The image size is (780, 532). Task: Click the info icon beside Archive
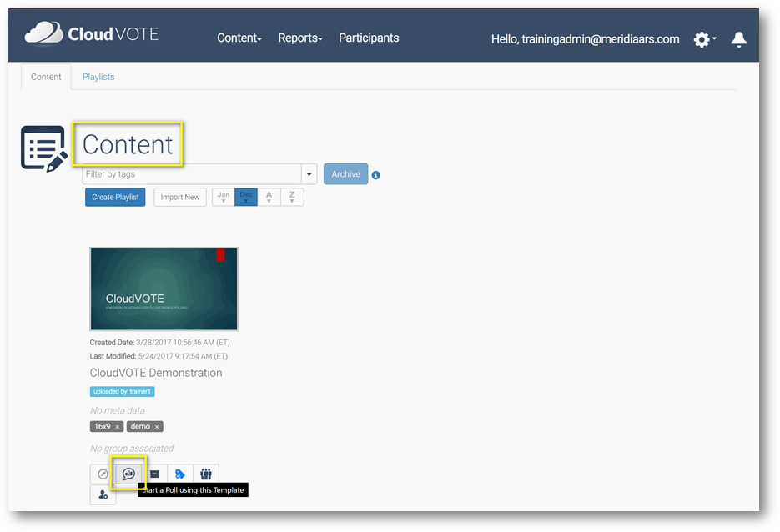coord(376,175)
